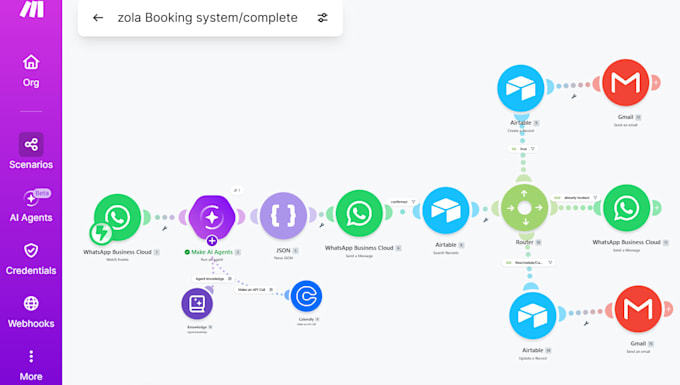This screenshot has width=680, height=385.
Task: Open the Scenarios section
Action: click(x=31, y=151)
